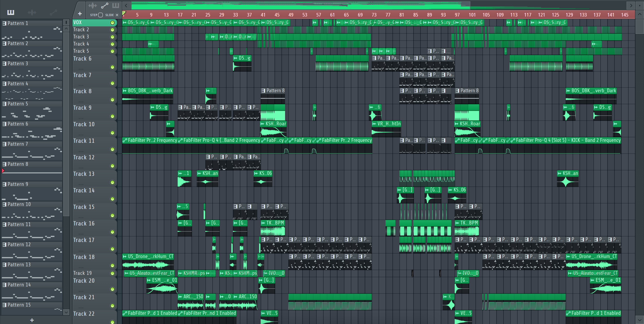
Task: Open Track 12 options dots
Action: coord(81,168)
